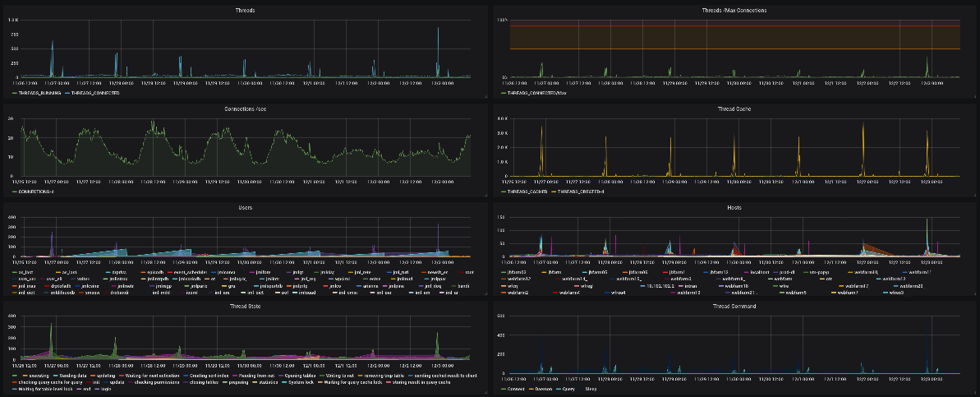Select Opening tables legend entry

click(300, 376)
